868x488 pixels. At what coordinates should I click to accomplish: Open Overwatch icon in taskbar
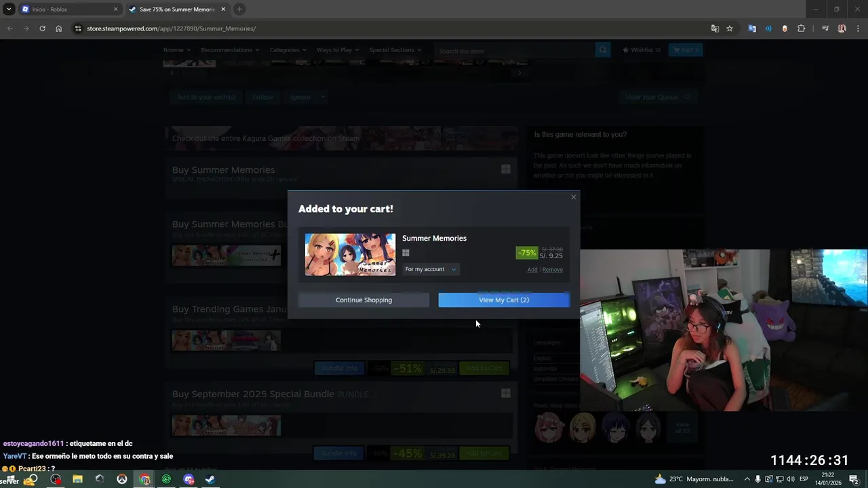click(x=122, y=480)
